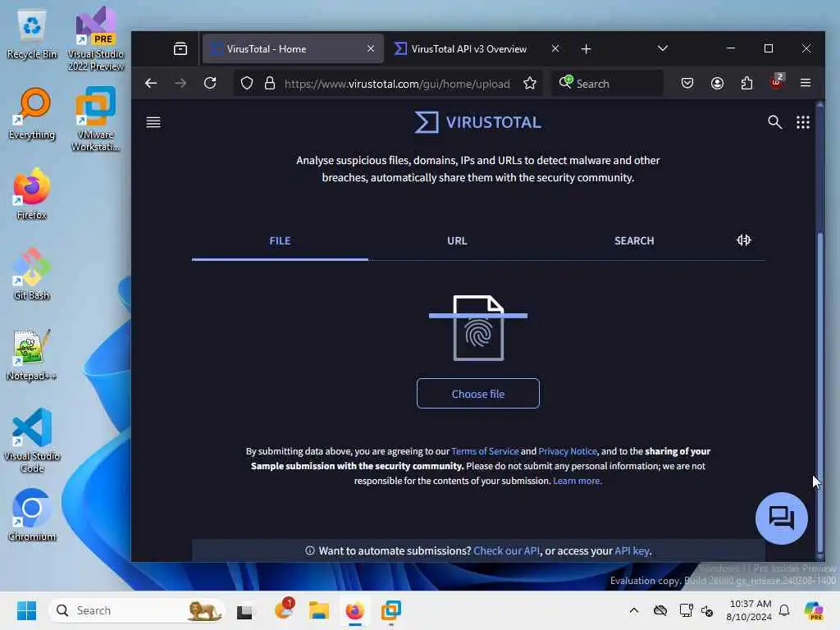
Task: Open the Pocket save icon
Action: 687,83
